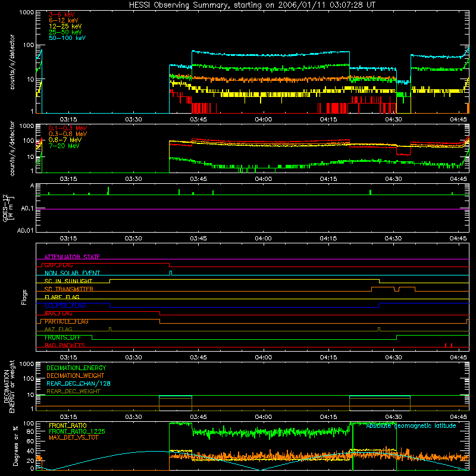Select the GAP_FLAG label

coord(58,265)
